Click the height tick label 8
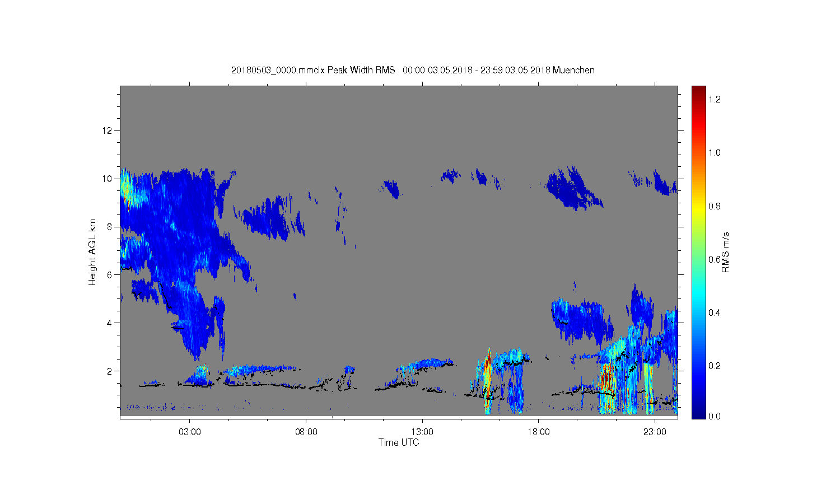 click(x=110, y=227)
